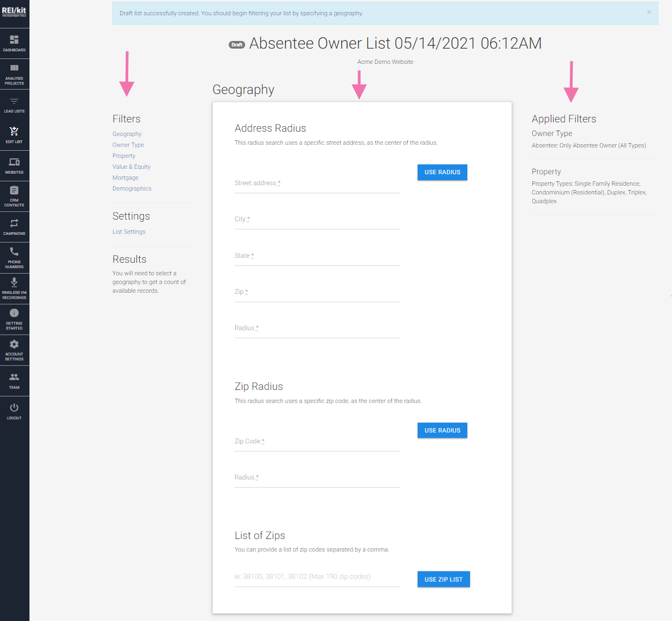Click the Edit List sidebar icon

pos(14,134)
